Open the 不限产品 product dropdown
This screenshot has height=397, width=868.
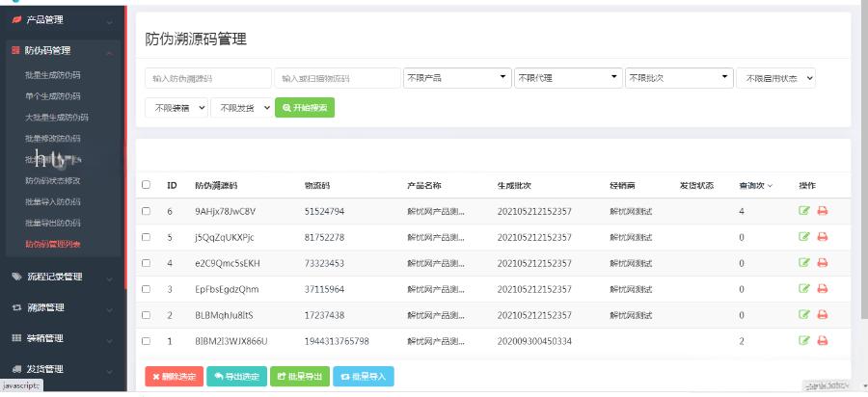click(x=457, y=78)
